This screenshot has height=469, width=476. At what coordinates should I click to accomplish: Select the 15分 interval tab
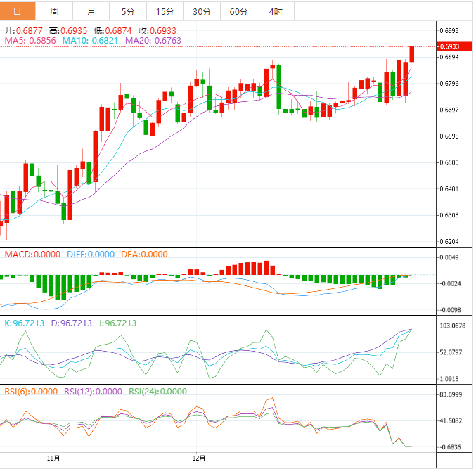[165, 11]
